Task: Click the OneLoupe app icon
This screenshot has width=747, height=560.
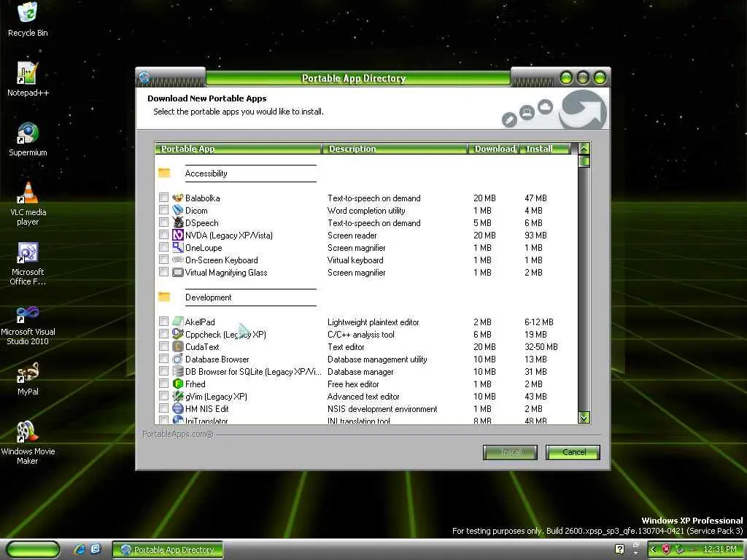Action: (178, 247)
